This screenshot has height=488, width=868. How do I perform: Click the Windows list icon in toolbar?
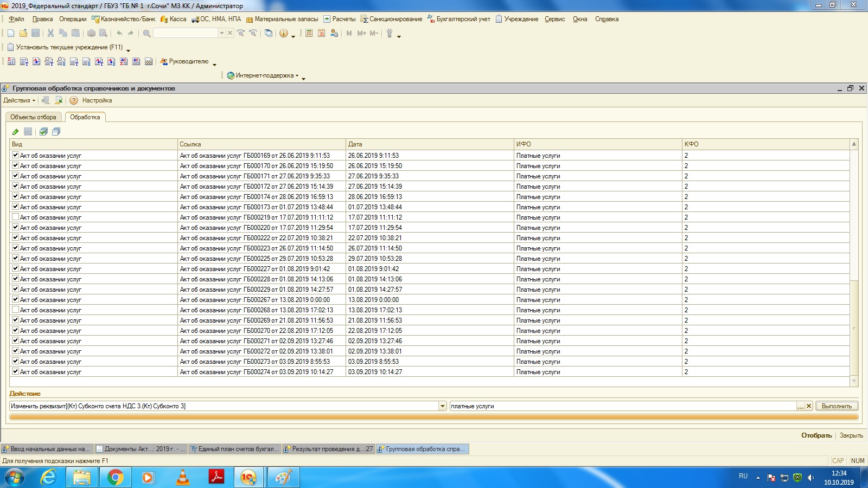coord(269,33)
